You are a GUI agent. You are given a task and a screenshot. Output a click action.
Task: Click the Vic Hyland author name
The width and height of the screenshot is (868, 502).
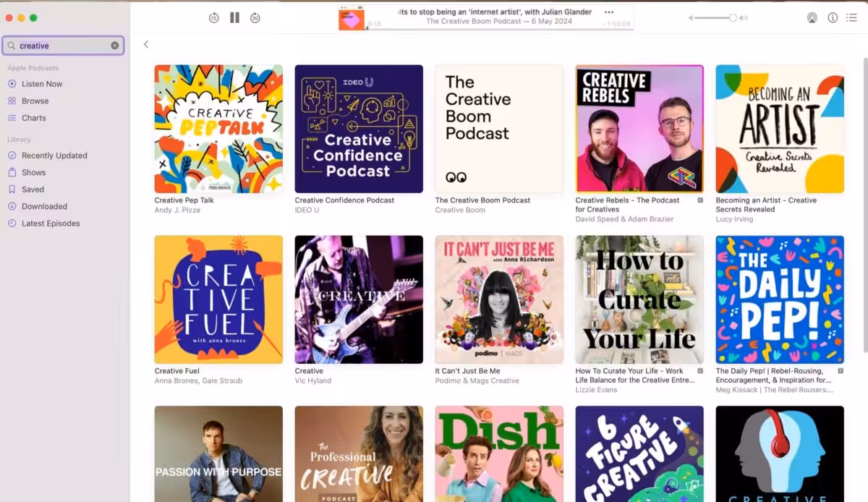pos(312,381)
